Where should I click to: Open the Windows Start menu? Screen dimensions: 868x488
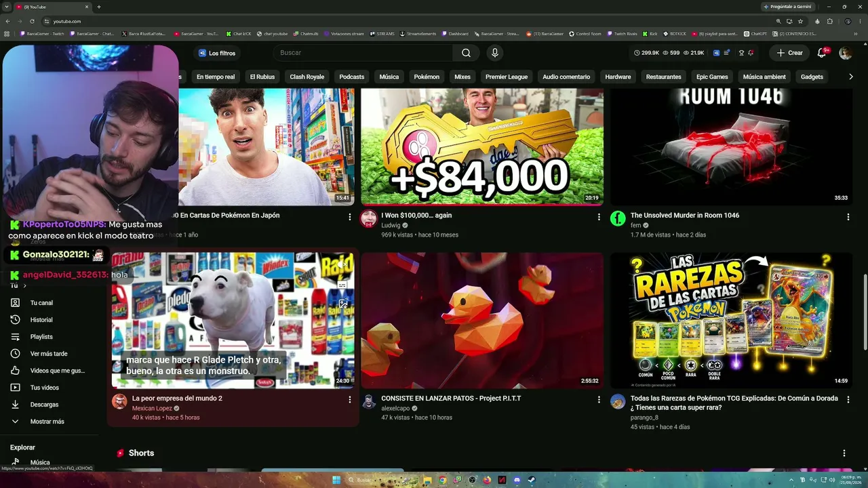pyautogui.click(x=336, y=480)
